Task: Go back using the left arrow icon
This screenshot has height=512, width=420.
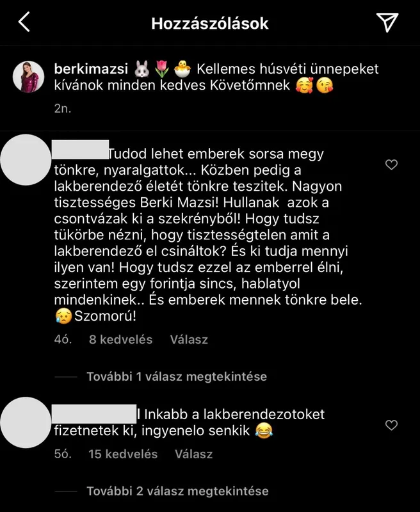Action: click(x=24, y=22)
